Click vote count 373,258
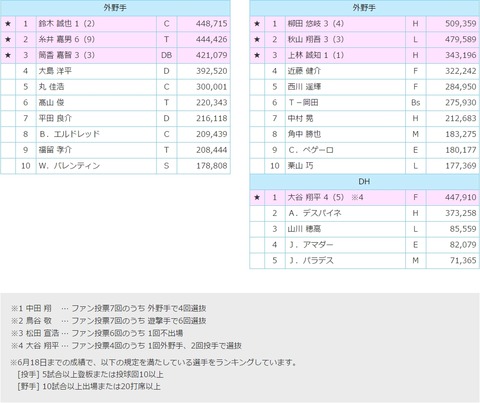The height and width of the screenshot is (403, 480). pyautogui.click(x=461, y=213)
